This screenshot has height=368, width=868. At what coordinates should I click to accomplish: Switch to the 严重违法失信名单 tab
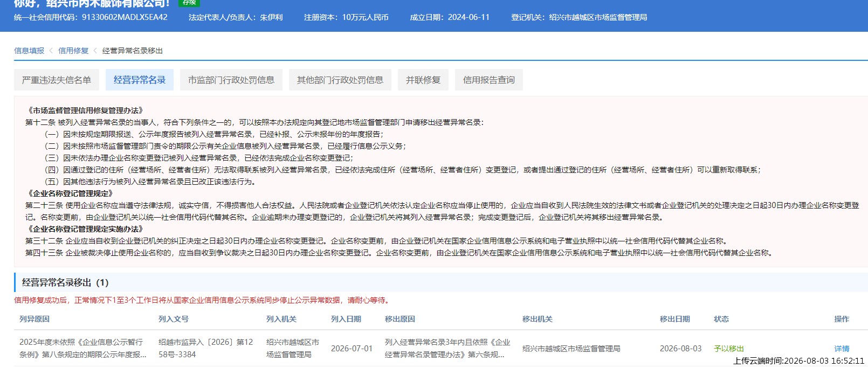coord(57,80)
